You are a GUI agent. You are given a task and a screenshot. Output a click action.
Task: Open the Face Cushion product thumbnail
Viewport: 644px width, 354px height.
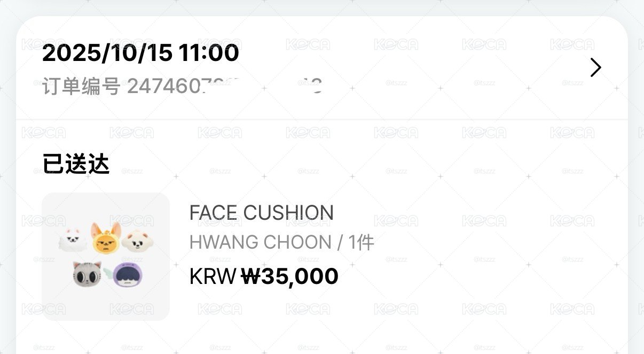coord(106,257)
